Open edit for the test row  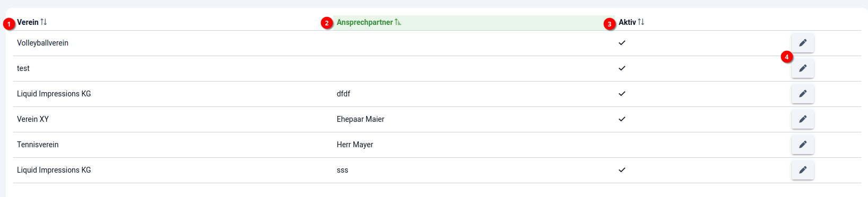[802, 68]
